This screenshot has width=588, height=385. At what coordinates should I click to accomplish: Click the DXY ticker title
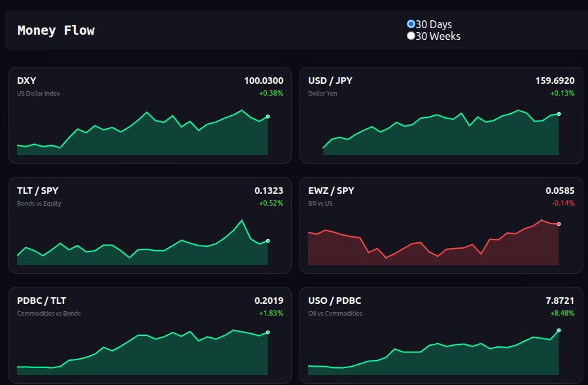click(27, 81)
